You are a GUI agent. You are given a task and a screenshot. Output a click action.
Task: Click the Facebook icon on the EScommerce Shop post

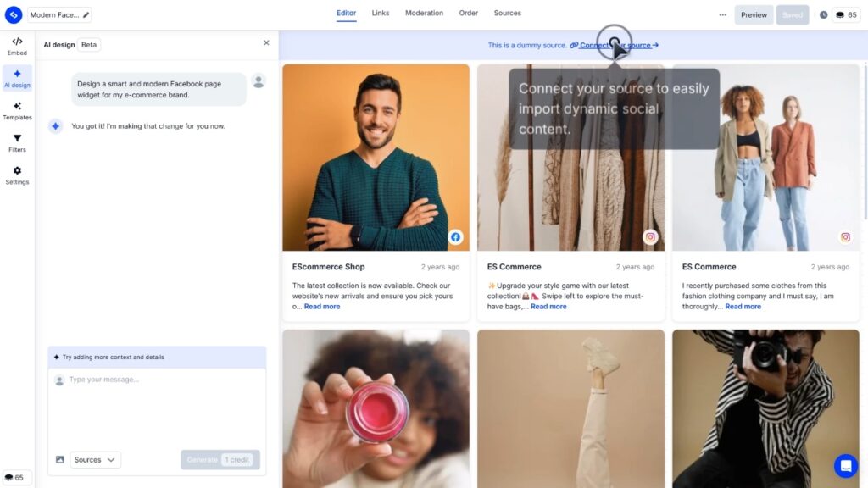(455, 237)
